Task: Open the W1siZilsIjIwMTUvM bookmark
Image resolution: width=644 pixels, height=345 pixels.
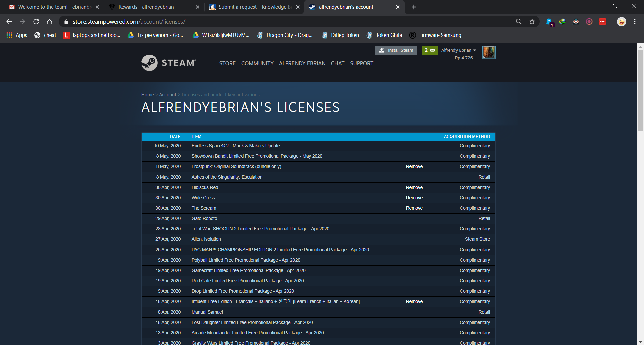Action: pyautogui.click(x=221, y=35)
